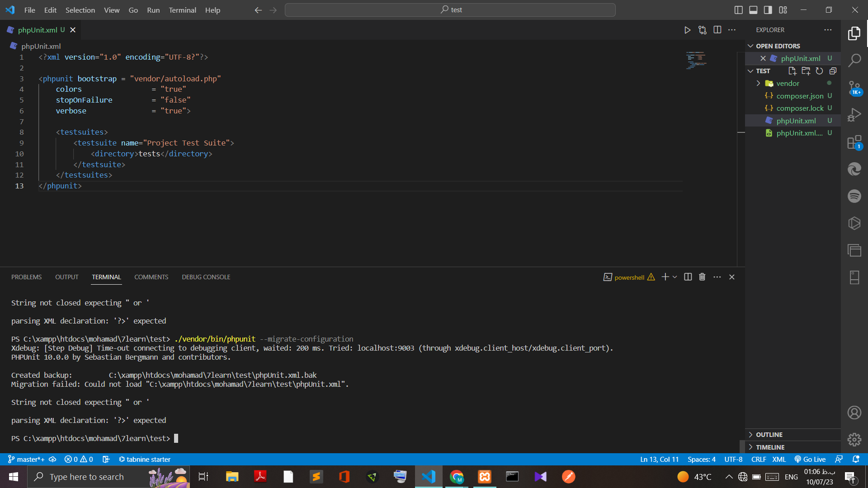
Task: Close the phpUnit.xml editor tab
Action: (x=73, y=30)
